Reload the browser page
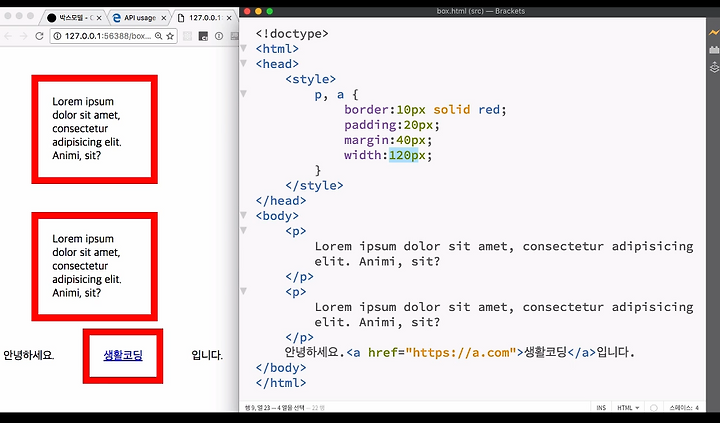The height and width of the screenshot is (423, 720). point(39,36)
